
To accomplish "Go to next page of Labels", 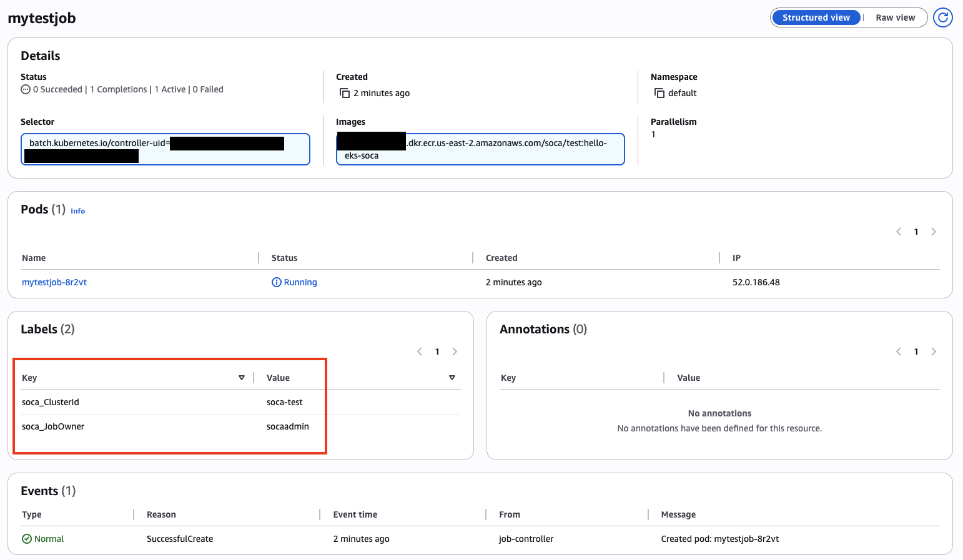I will click(x=455, y=351).
